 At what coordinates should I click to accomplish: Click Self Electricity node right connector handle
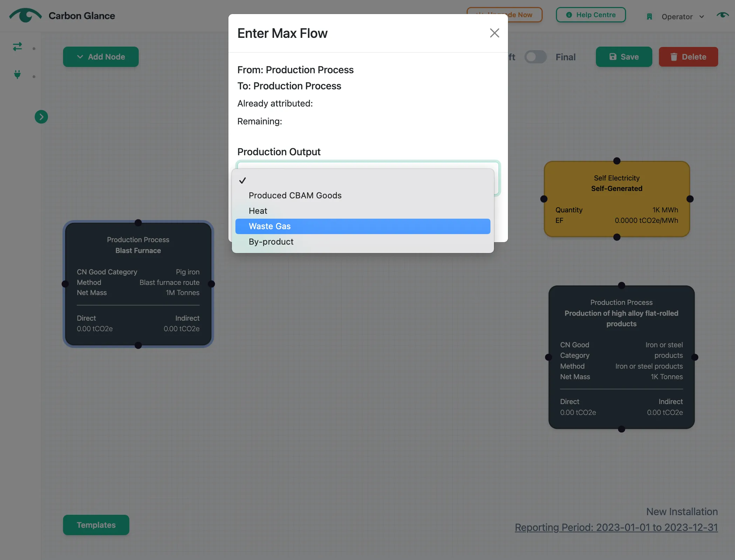point(690,199)
